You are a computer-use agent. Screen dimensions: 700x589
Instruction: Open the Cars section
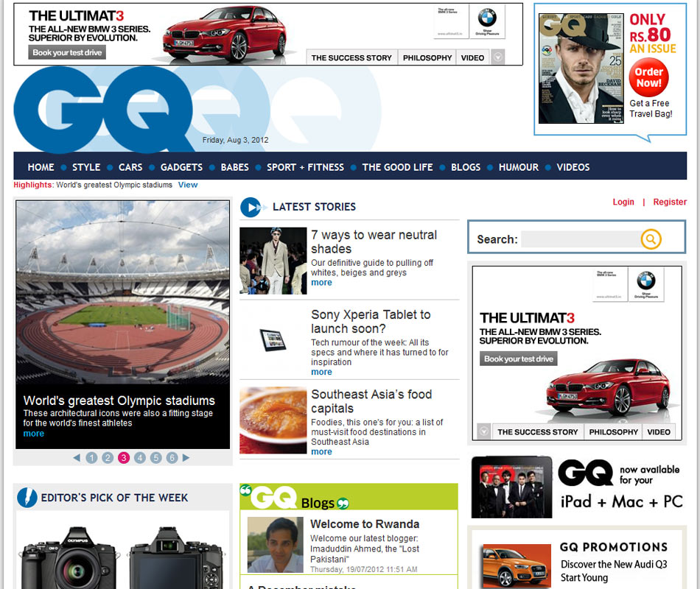click(x=130, y=167)
